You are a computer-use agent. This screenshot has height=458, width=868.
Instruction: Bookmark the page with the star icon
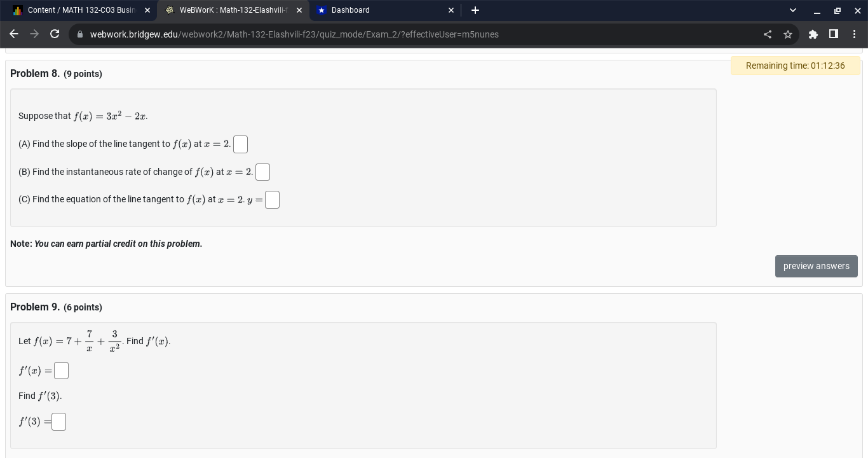788,34
